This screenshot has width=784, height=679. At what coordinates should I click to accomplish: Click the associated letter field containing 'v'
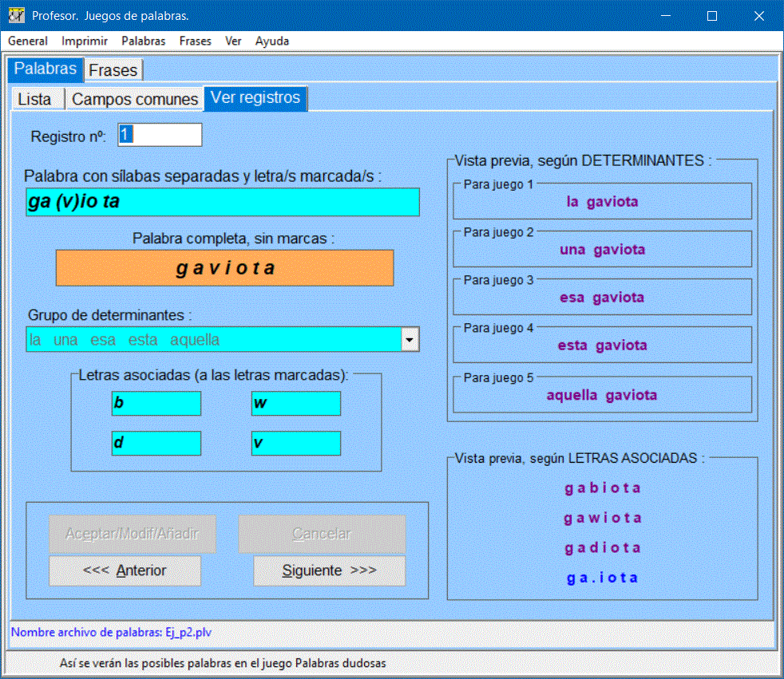(x=295, y=443)
